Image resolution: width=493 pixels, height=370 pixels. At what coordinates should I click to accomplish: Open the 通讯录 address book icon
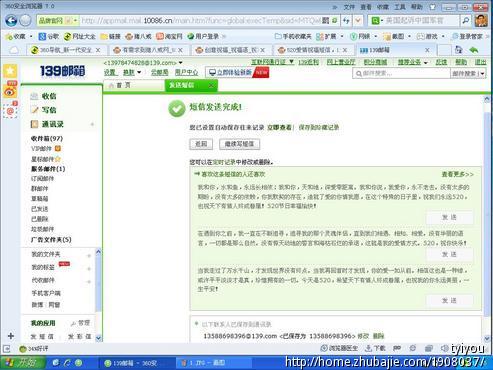pyautogui.click(x=34, y=124)
